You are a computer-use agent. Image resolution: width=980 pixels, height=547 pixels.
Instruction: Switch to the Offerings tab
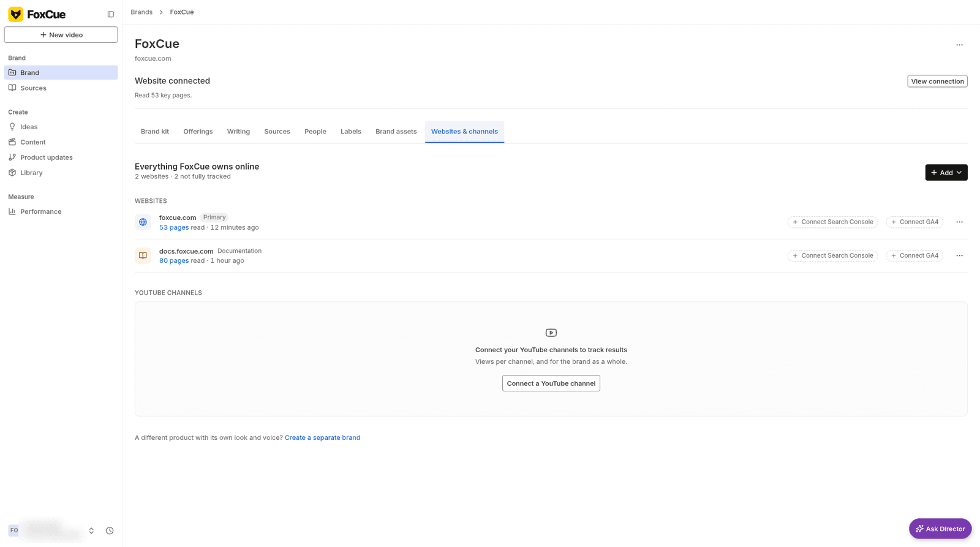tap(198, 132)
